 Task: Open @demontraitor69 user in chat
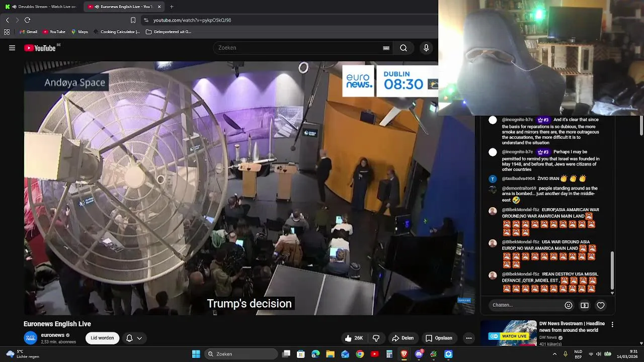coord(519,188)
